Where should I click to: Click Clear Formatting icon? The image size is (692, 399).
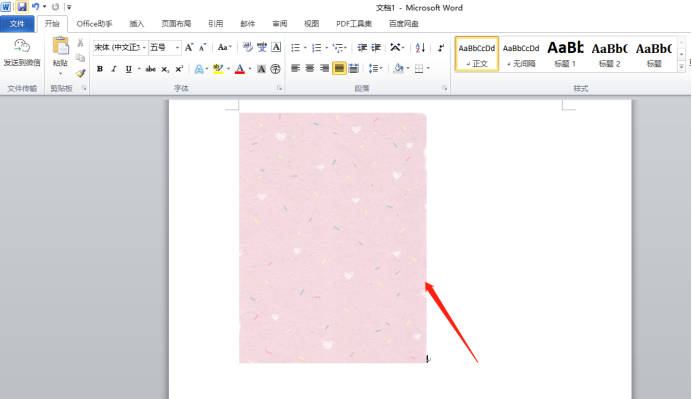point(248,47)
